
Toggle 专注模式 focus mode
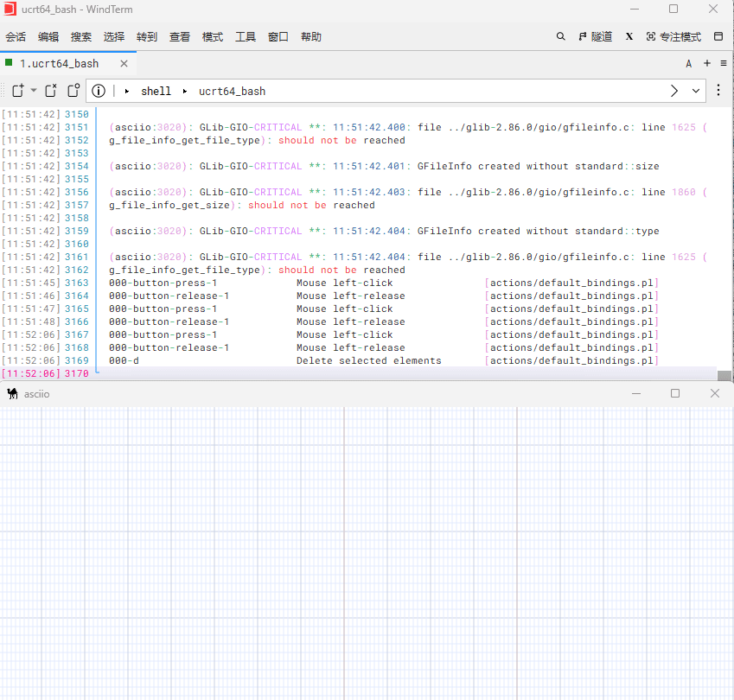[x=673, y=37]
